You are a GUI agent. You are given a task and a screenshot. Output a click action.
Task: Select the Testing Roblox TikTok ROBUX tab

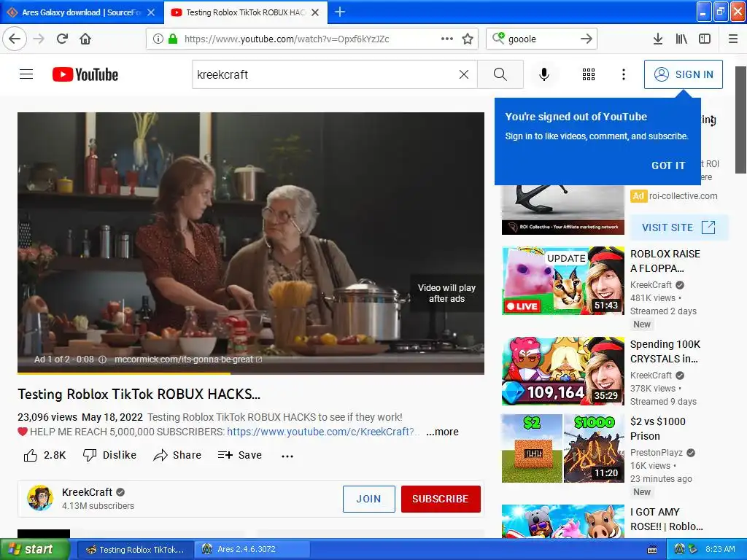coord(245,12)
